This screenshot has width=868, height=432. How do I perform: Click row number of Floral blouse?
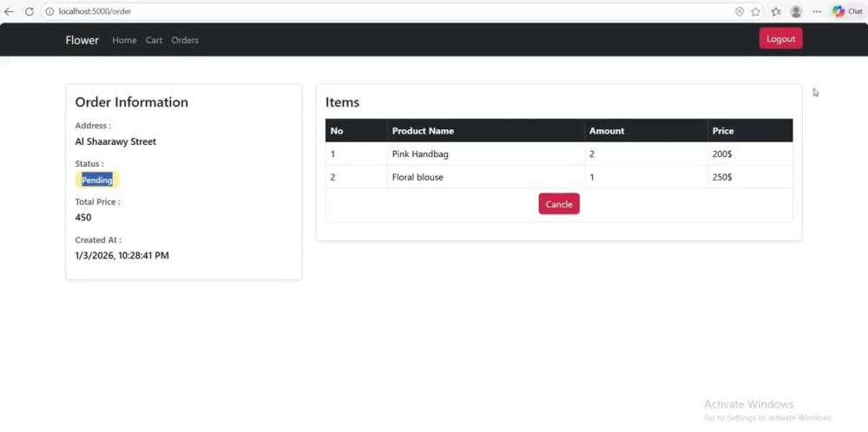click(x=357, y=177)
